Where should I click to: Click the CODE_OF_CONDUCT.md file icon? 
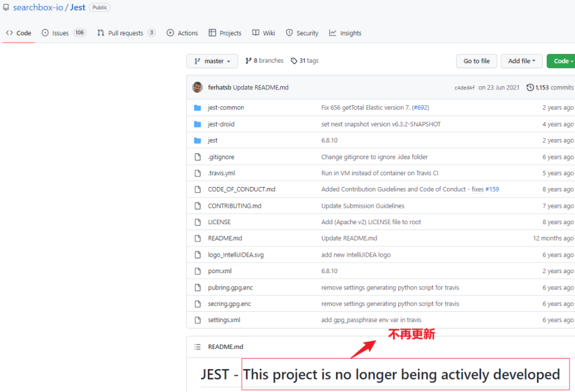tap(197, 189)
